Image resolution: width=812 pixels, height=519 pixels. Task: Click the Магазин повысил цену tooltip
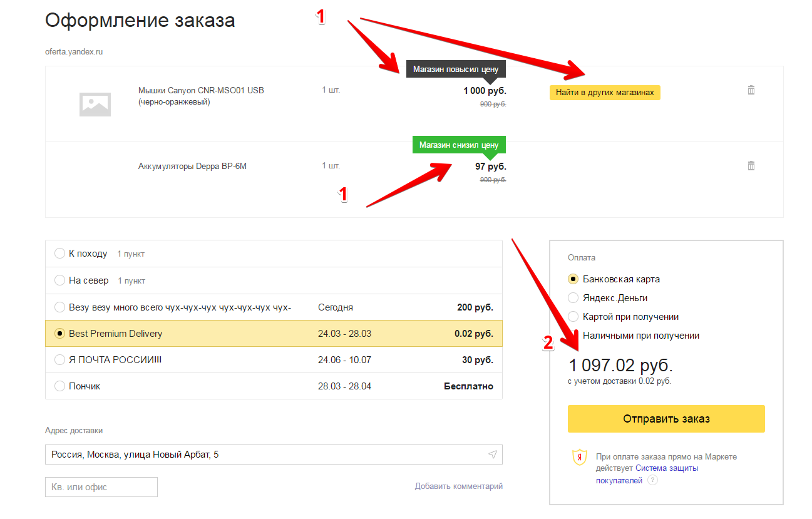pyautogui.click(x=456, y=69)
